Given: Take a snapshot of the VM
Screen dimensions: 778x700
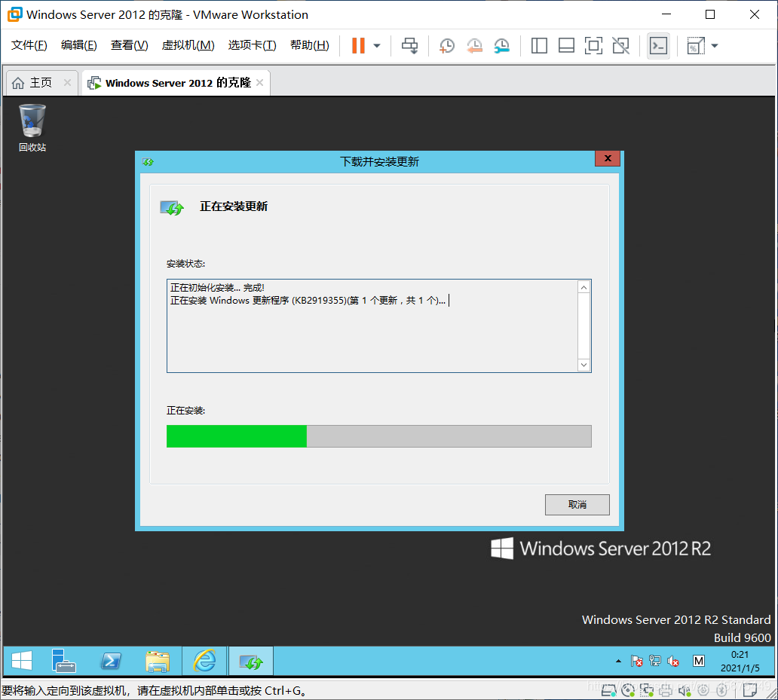Looking at the screenshot, I should pyautogui.click(x=446, y=45).
